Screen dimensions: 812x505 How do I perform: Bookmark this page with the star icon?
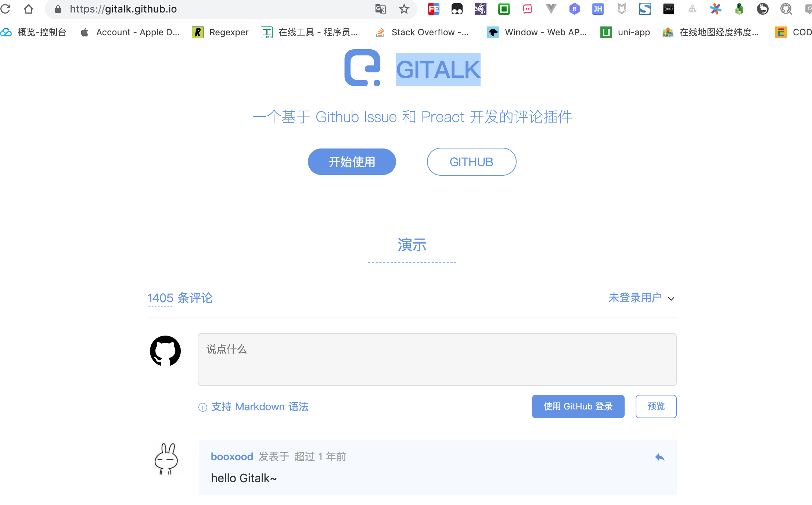tap(404, 9)
